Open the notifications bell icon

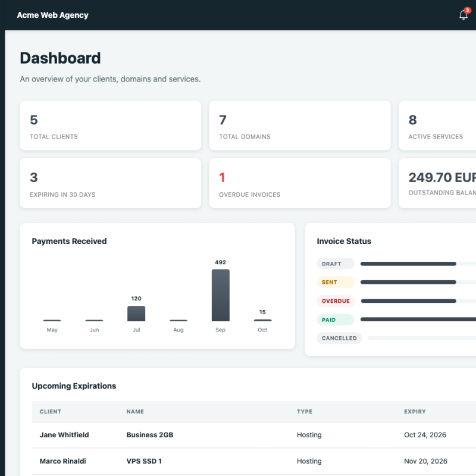click(464, 15)
